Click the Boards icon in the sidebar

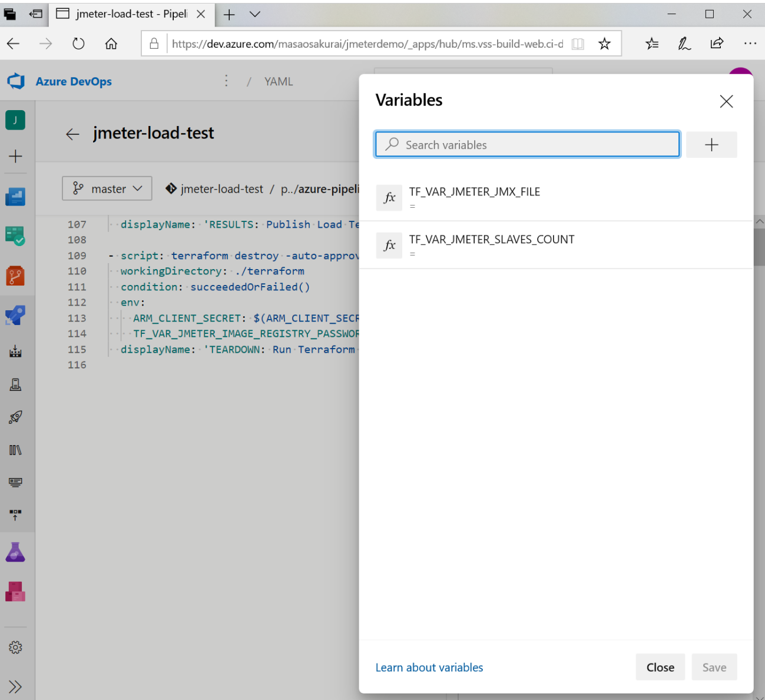tap(15, 236)
